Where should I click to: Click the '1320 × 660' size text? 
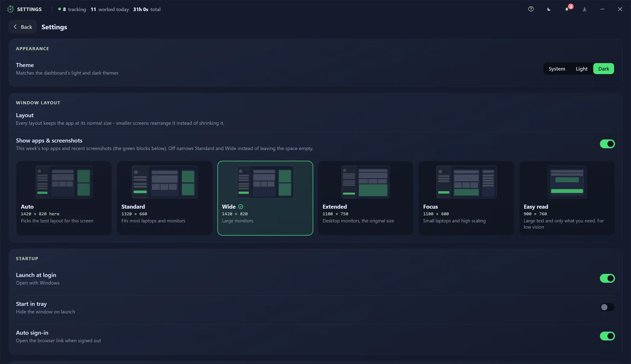coord(134,214)
